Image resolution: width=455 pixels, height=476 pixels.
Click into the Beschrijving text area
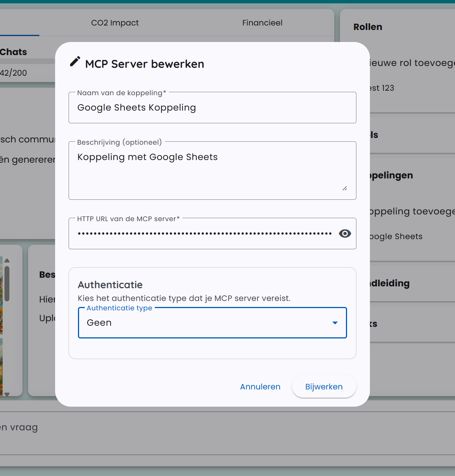[x=212, y=170]
